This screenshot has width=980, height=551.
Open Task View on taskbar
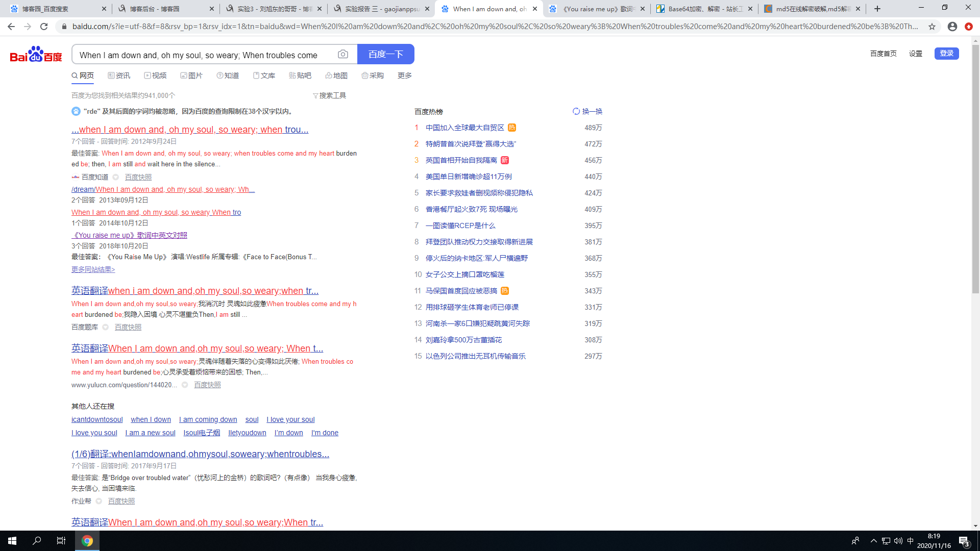[x=61, y=541]
